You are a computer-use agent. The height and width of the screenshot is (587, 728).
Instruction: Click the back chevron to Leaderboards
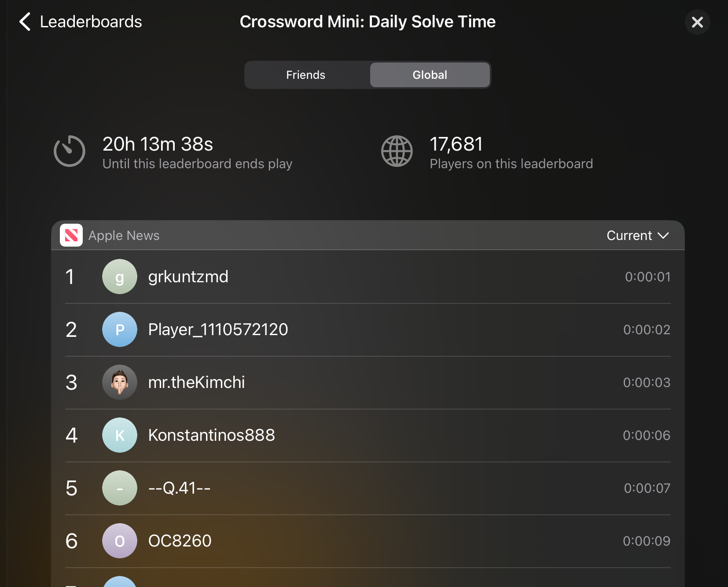coord(24,21)
